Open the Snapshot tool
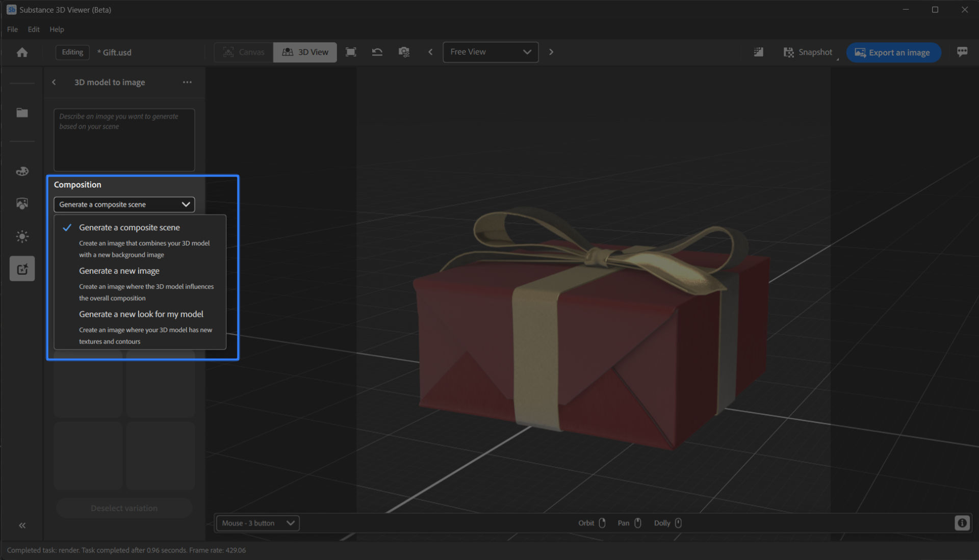Image resolution: width=979 pixels, height=560 pixels. tap(808, 52)
